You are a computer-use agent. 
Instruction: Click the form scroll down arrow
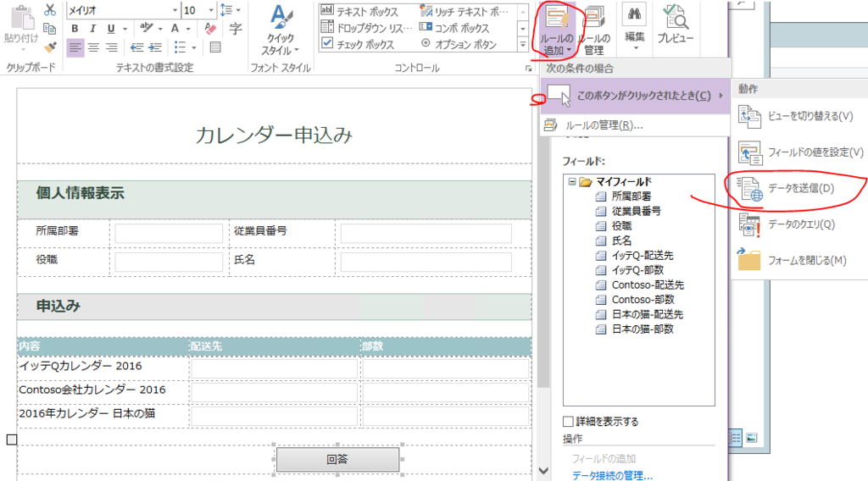[543, 471]
